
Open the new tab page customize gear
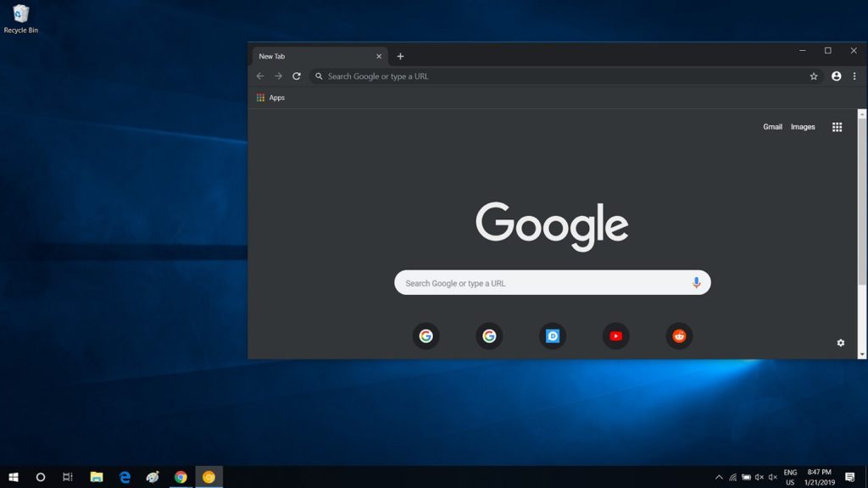[840, 342]
